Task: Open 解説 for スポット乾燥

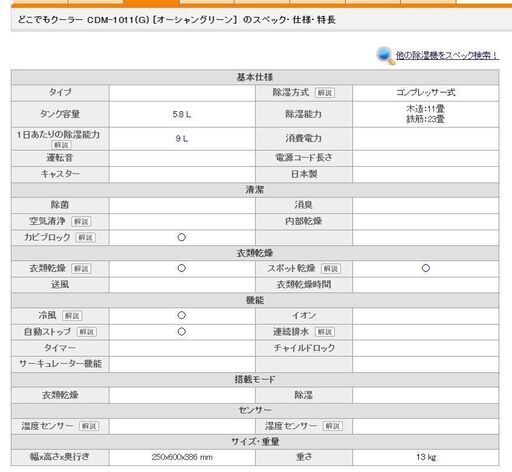Action: coord(331,269)
